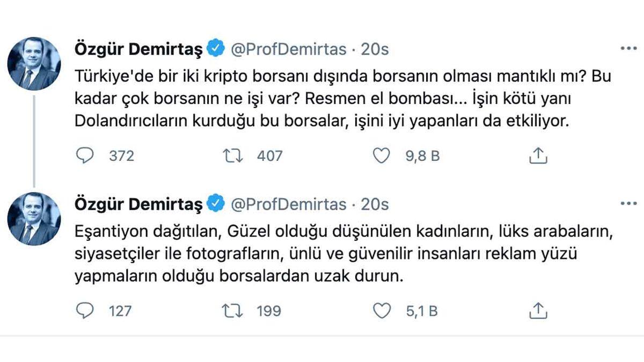Click the 199 retweet count on the second tweet
The height and width of the screenshot is (362, 644).
(268, 310)
